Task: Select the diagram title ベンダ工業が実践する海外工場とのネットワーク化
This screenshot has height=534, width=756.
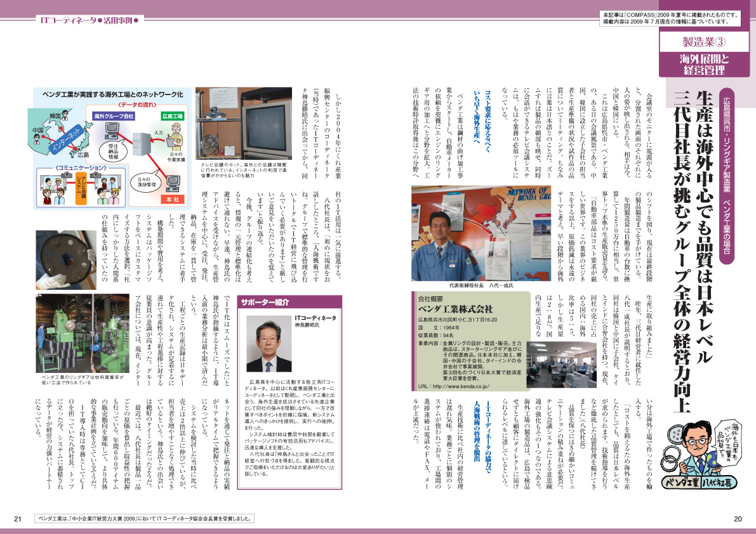Action: 113,94
